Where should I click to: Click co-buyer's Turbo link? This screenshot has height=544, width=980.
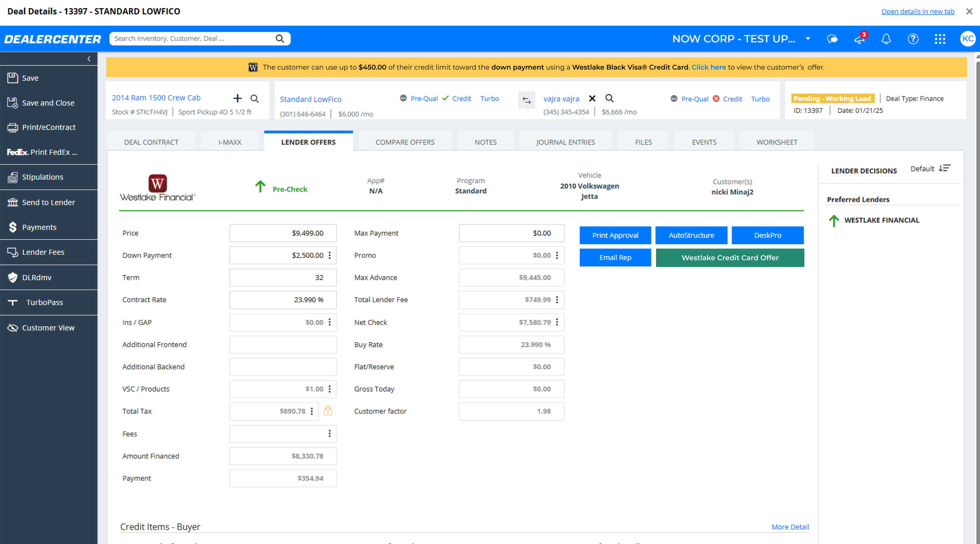click(x=760, y=99)
